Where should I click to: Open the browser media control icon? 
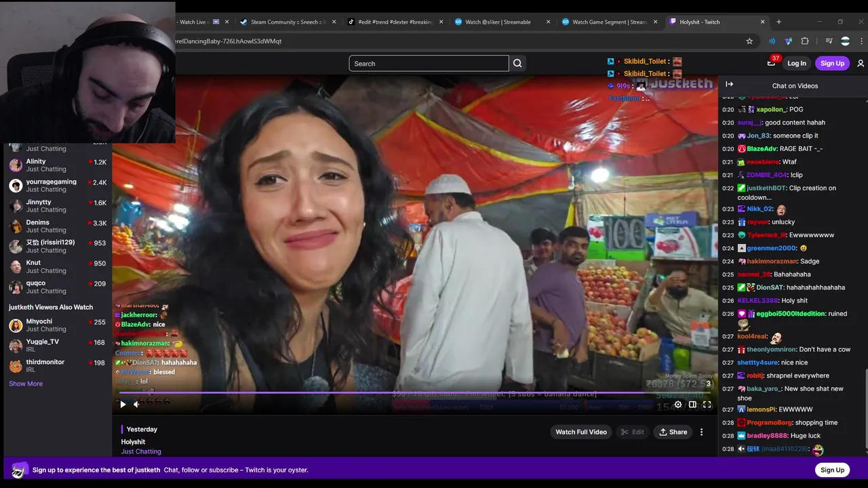click(829, 41)
